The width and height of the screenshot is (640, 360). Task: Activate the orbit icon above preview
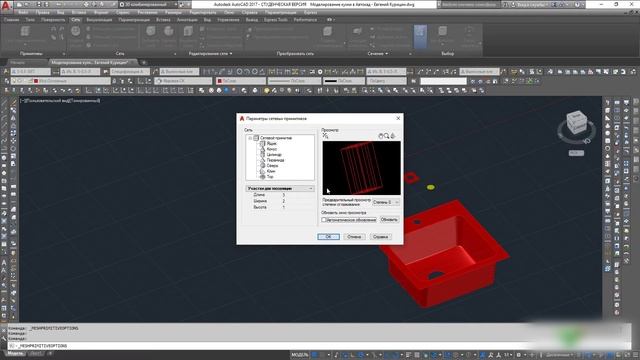point(393,136)
